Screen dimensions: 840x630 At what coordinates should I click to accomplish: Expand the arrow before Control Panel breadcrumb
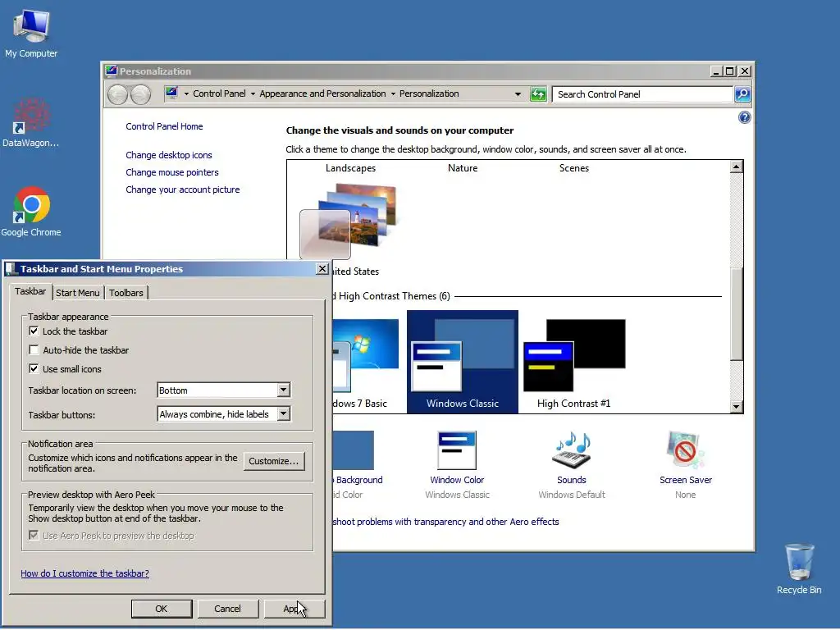186,94
